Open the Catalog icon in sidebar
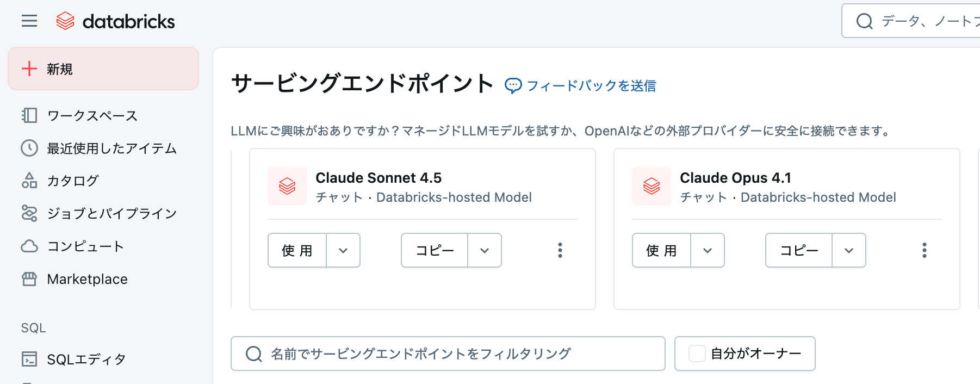 pos(29,181)
